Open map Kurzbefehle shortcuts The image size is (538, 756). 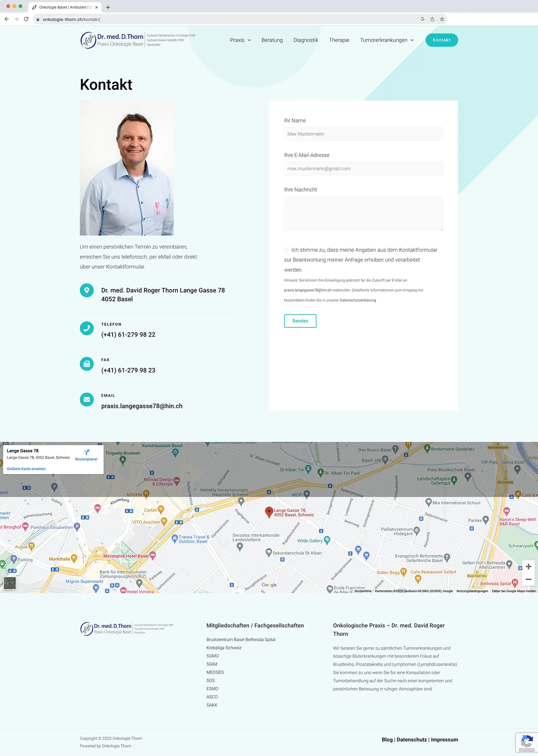363,591
